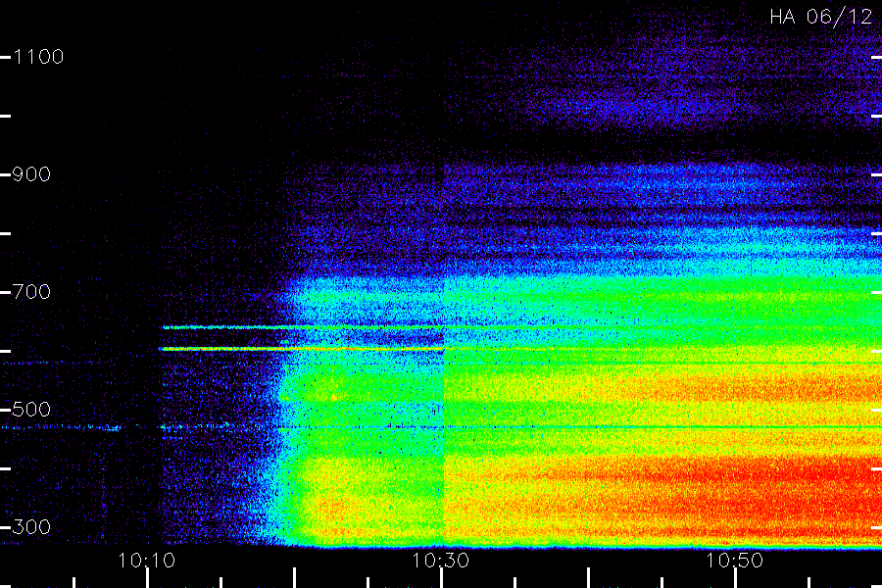Click the 700 frequency axis label

[x=31, y=292]
